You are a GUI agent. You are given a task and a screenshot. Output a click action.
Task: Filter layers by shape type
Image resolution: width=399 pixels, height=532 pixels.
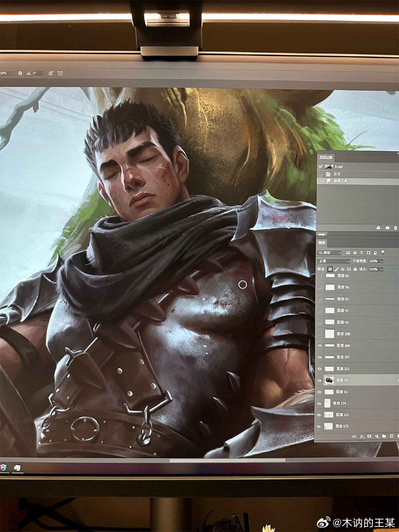pos(368,253)
